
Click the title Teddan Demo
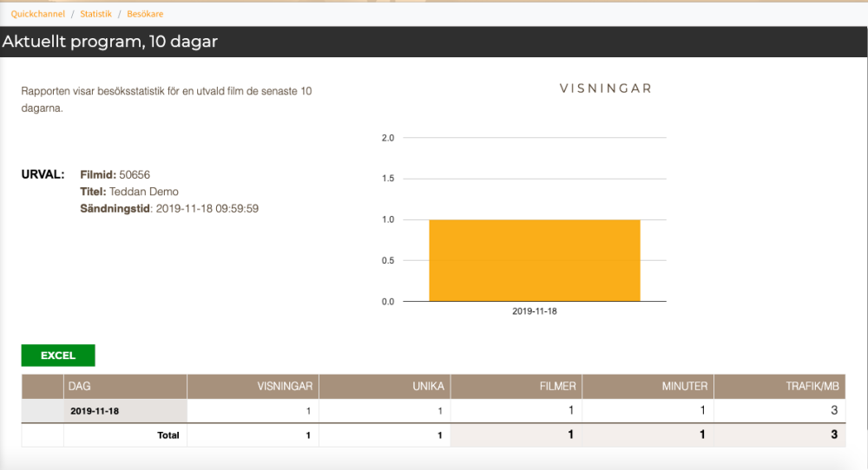click(x=144, y=192)
